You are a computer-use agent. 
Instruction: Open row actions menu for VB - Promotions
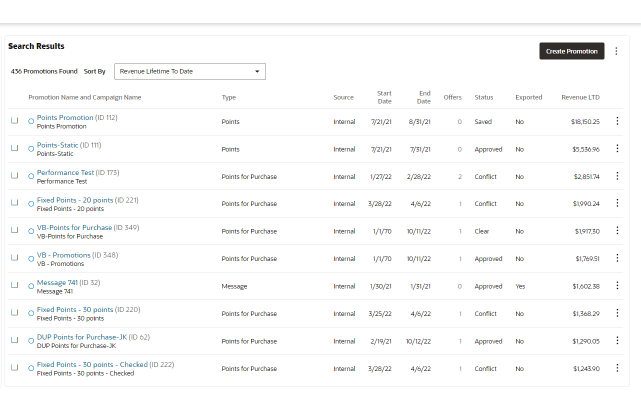coord(617,258)
